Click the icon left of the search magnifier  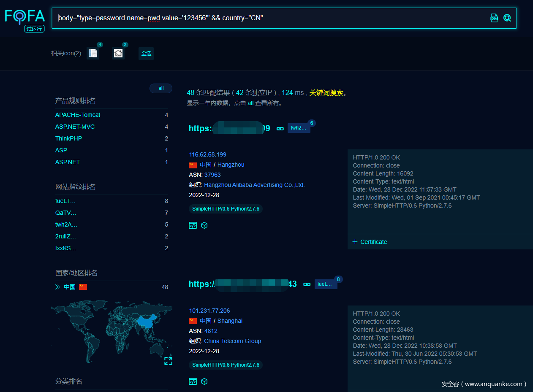click(494, 18)
